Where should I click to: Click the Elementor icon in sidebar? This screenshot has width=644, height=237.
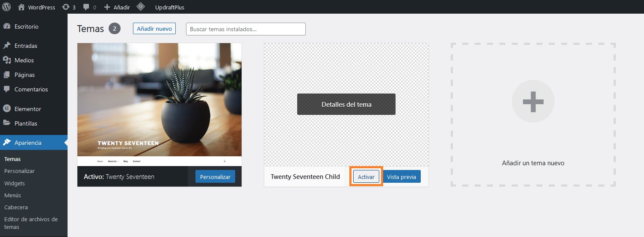6,108
